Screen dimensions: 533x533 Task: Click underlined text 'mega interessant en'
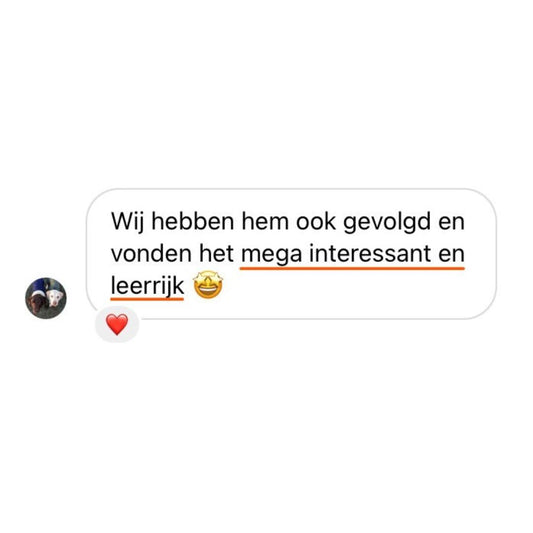point(353,254)
